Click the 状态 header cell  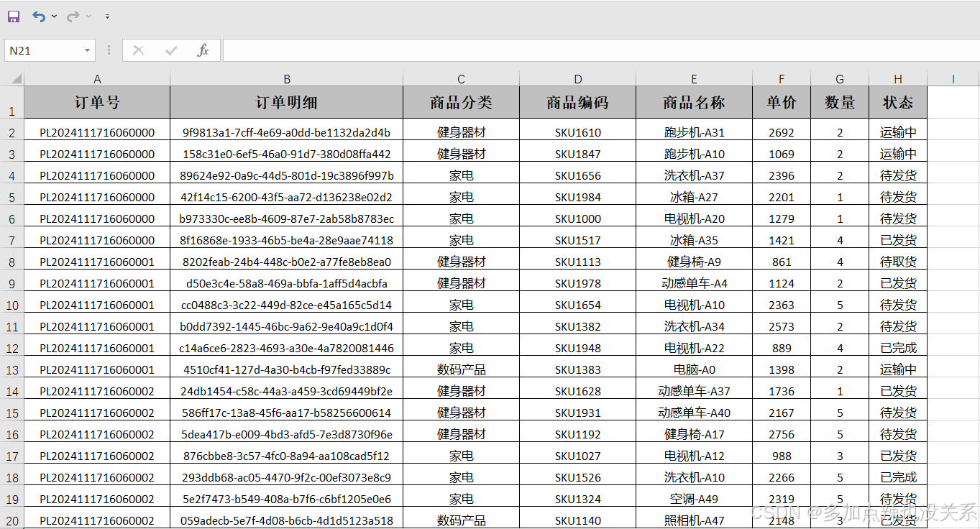pos(898,103)
